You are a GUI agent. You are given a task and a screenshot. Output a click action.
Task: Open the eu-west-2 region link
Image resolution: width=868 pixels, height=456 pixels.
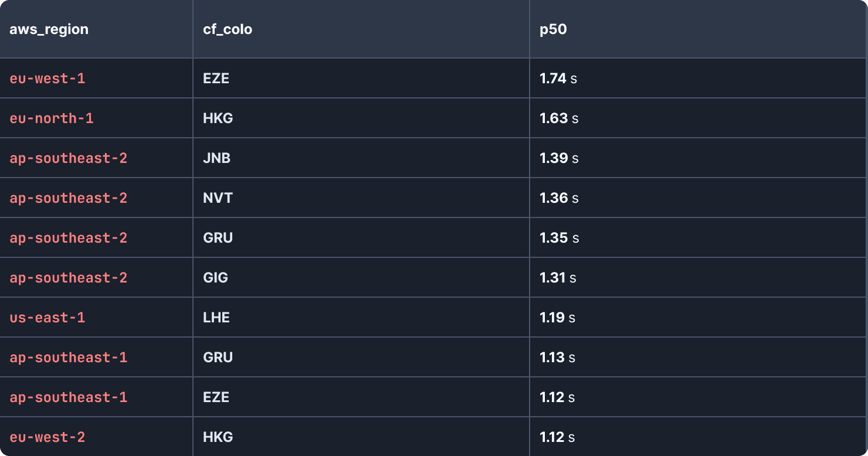(48, 437)
